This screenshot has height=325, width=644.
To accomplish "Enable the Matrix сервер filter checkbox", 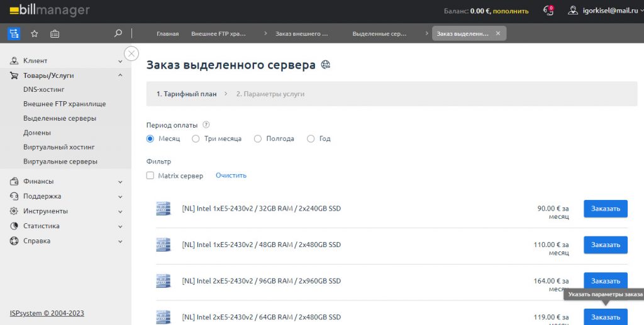I will (x=150, y=176).
